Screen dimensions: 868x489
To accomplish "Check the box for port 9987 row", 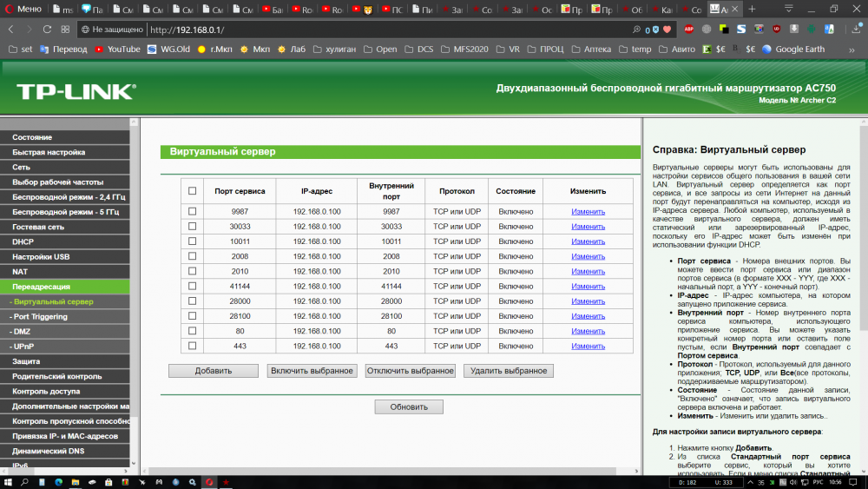I will tap(192, 211).
